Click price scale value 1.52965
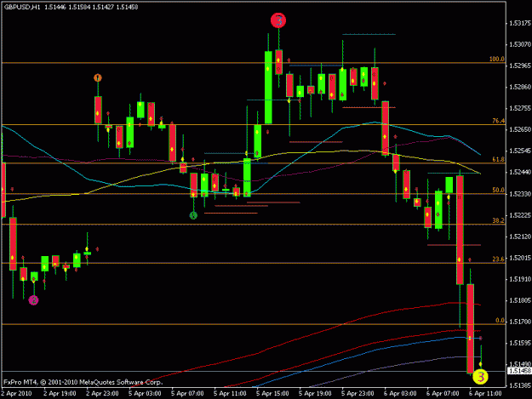 click(520, 66)
